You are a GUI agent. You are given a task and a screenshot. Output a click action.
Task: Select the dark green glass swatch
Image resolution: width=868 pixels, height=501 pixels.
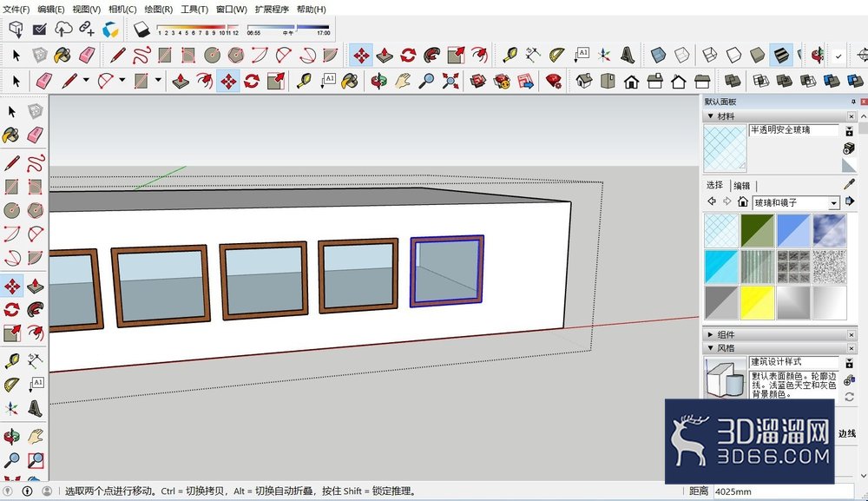[x=757, y=230]
